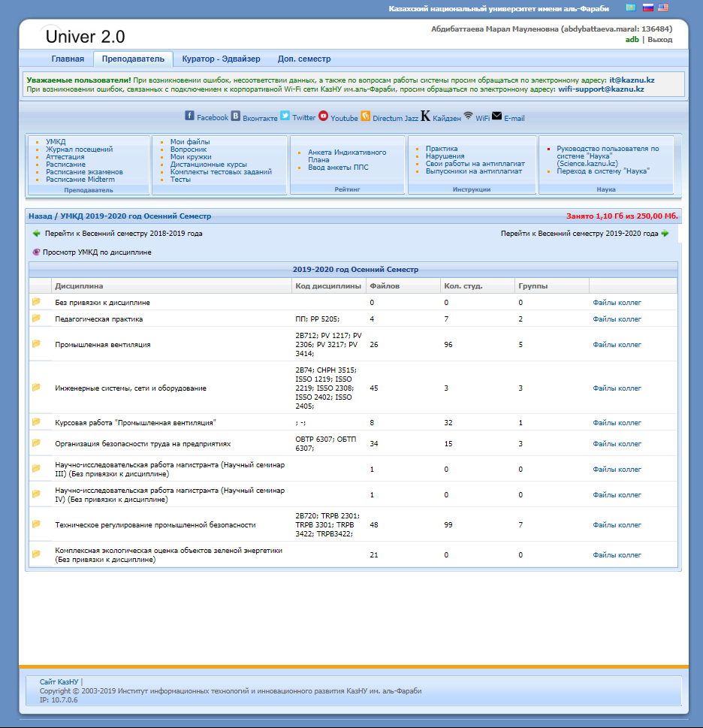703x728 pixels.
Task: Open Руководство пользователя по системе Наука
Action: pyautogui.click(x=608, y=156)
